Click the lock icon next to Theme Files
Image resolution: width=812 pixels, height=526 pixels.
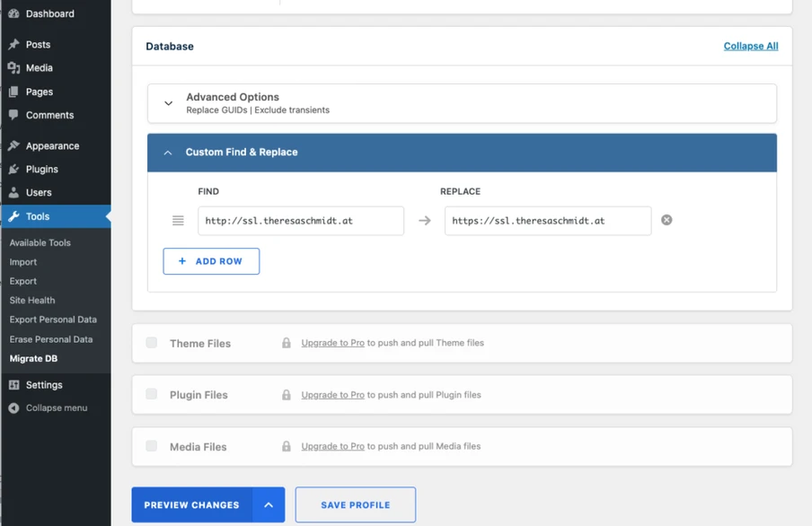(x=287, y=343)
